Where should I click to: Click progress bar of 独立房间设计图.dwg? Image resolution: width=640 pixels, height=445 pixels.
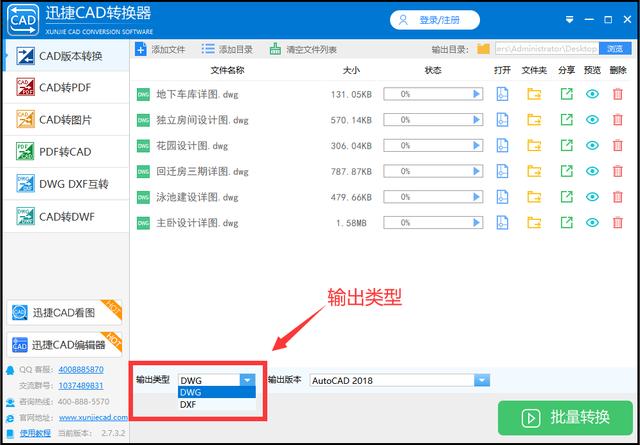coord(433,120)
